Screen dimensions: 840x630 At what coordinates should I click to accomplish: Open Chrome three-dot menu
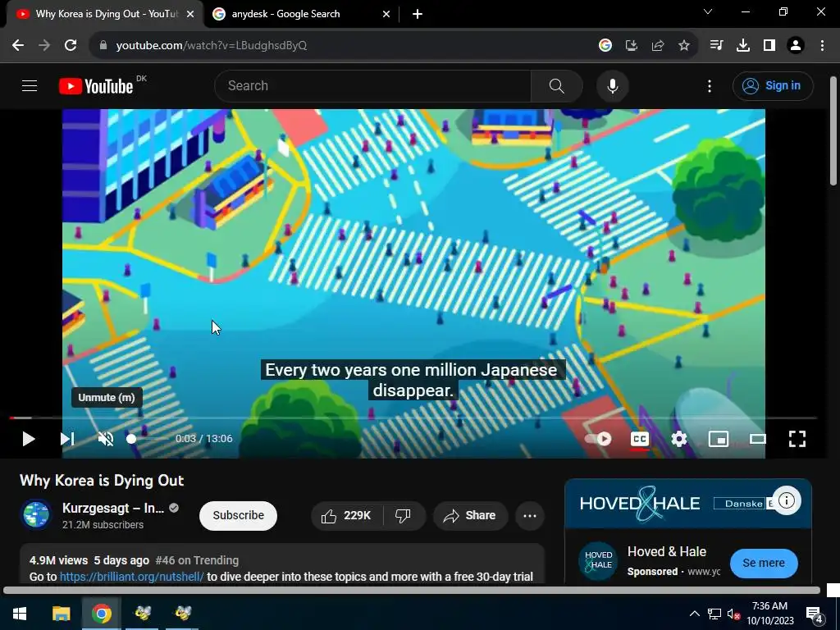tap(822, 46)
